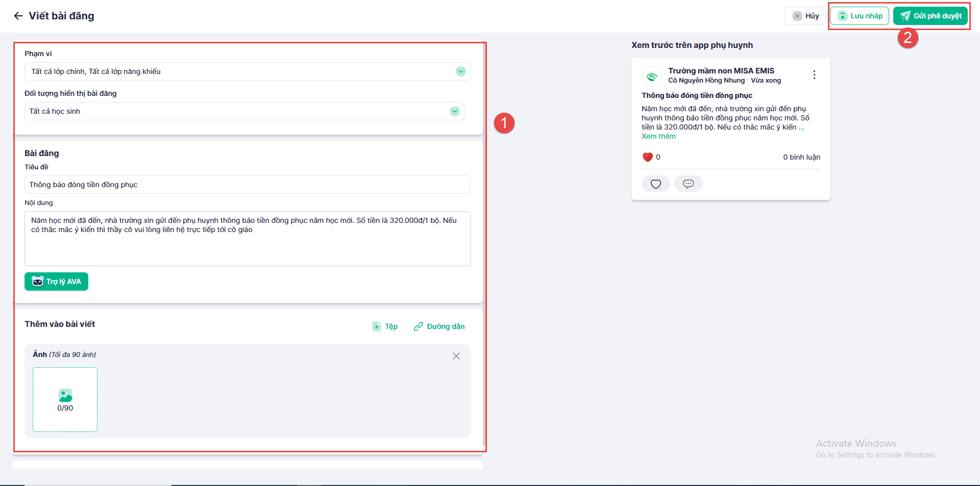This screenshot has height=486, width=980.
Task: Go back using the left arrow icon
Action: tap(18, 16)
